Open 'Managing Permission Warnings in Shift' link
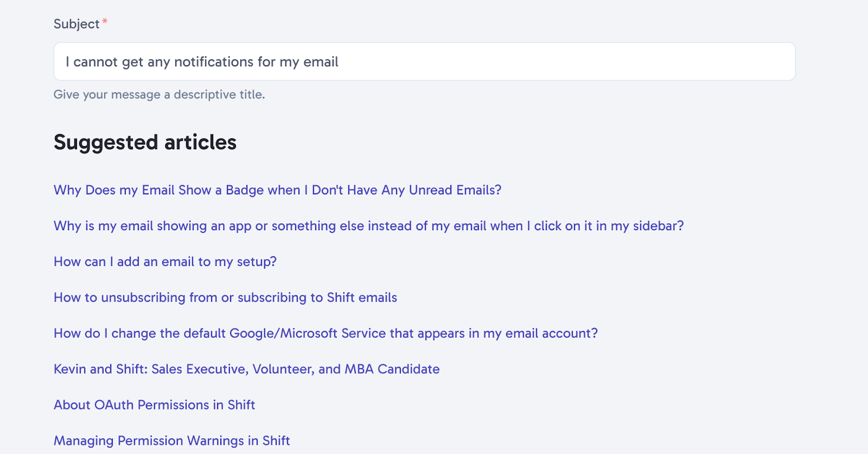The width and height of the screenshot is (868, 454). point(171,441)
